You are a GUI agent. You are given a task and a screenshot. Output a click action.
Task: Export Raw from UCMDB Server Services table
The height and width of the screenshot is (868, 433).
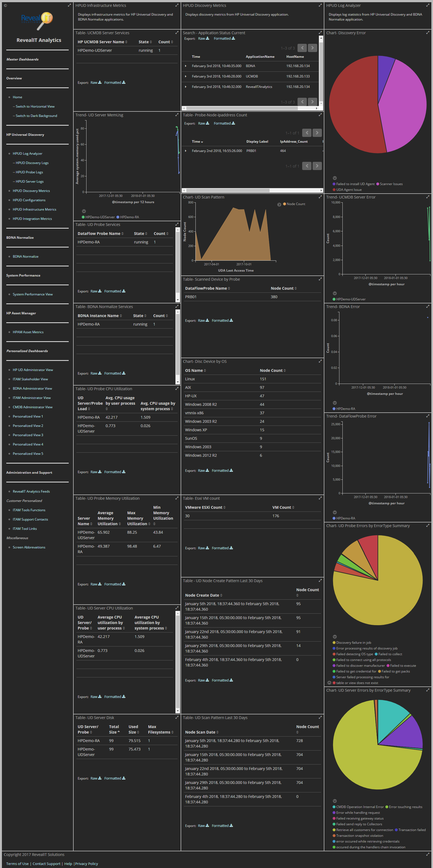point(96,82)
